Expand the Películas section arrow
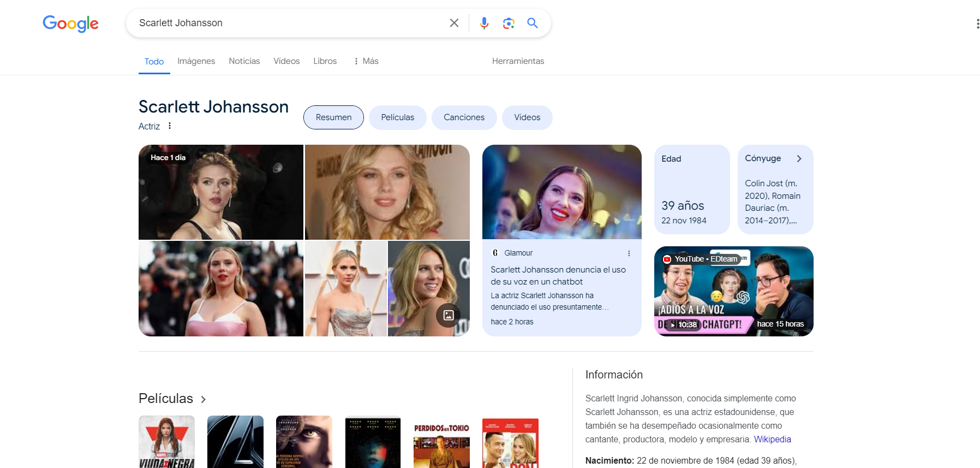 pyautogui.click(x=204, y=399)
